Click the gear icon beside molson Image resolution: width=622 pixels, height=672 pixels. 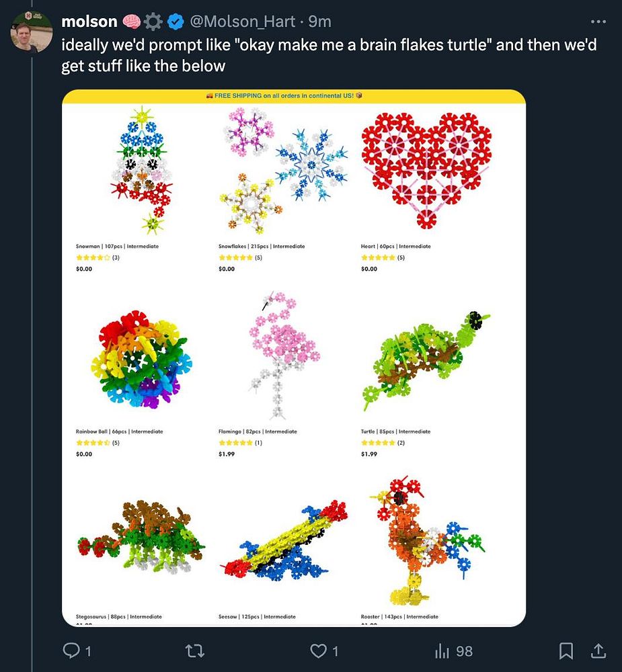(x=153, y=22)
